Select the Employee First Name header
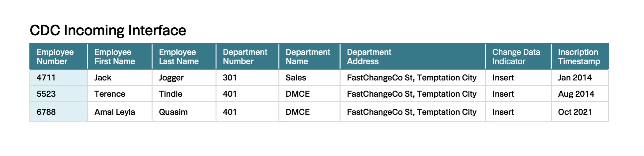Image resolution: width=644 pixels, height=156 pixels. [x=115, y=57]
